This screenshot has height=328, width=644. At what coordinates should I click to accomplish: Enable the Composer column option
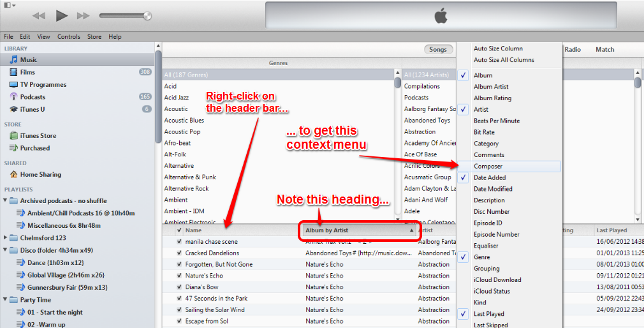tap(509, 166)
